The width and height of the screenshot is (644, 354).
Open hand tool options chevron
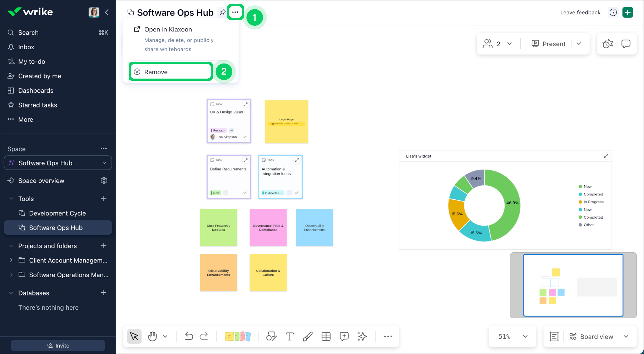(165, 336)
